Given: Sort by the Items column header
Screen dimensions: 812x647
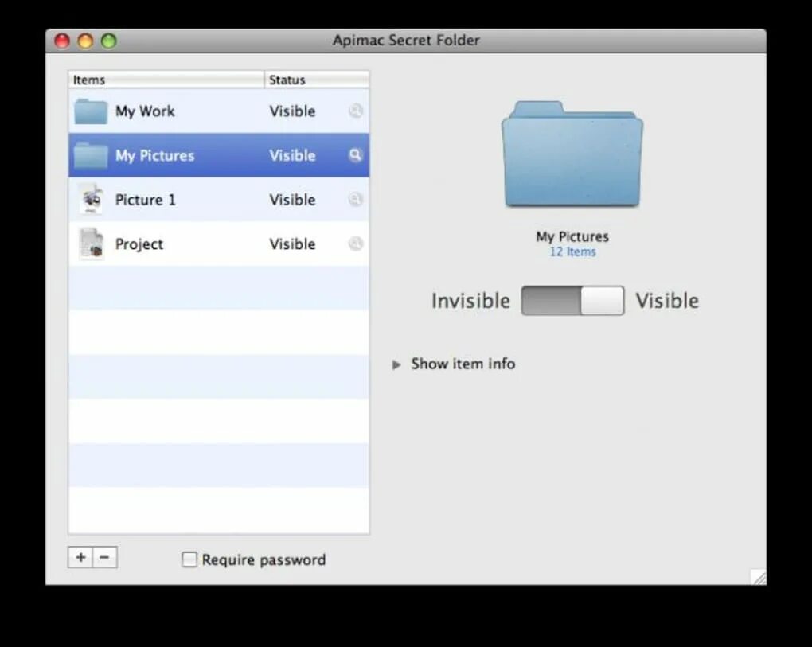Looking at the screenshot, I should [x=166, y=80].
